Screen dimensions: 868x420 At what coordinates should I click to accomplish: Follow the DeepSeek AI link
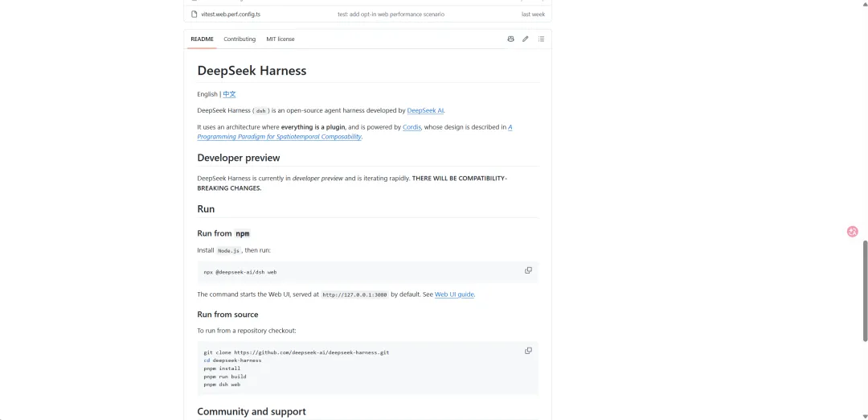[x=425, y=111]
